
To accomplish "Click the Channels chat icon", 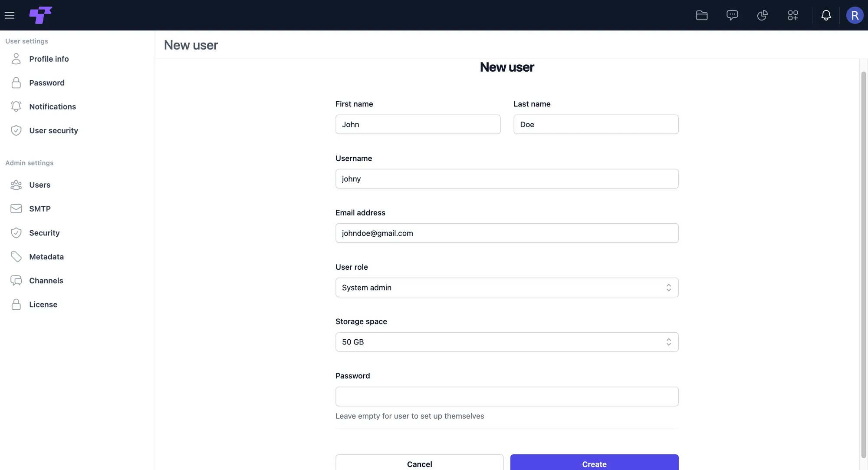I will pyautogui.click(x=16, y=281).
